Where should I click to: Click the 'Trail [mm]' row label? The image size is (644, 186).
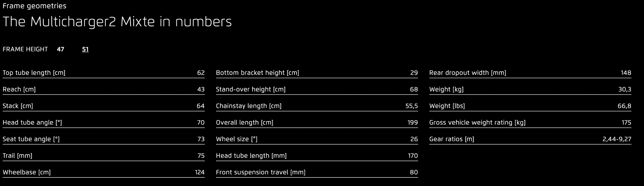pyautogui.click(x=17, y=156)
